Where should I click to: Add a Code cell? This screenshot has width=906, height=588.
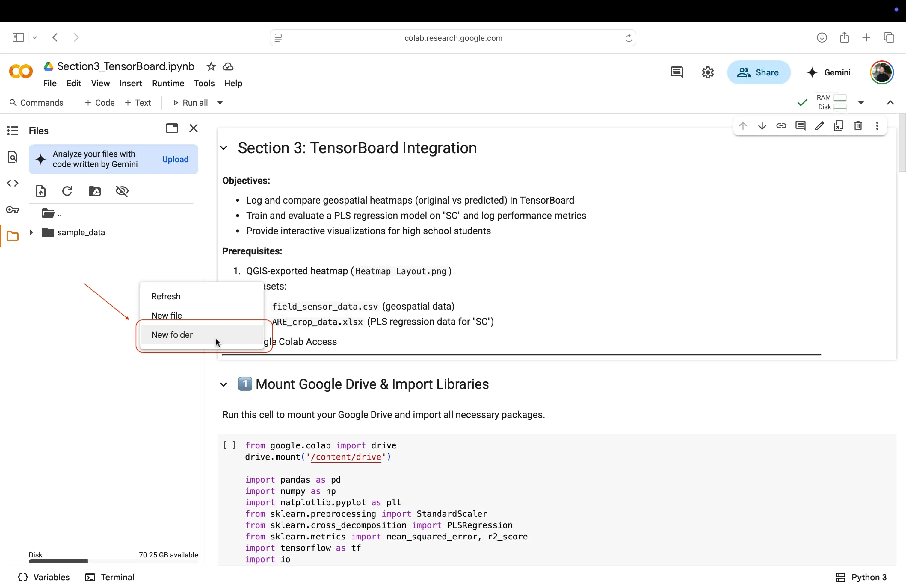100,103
